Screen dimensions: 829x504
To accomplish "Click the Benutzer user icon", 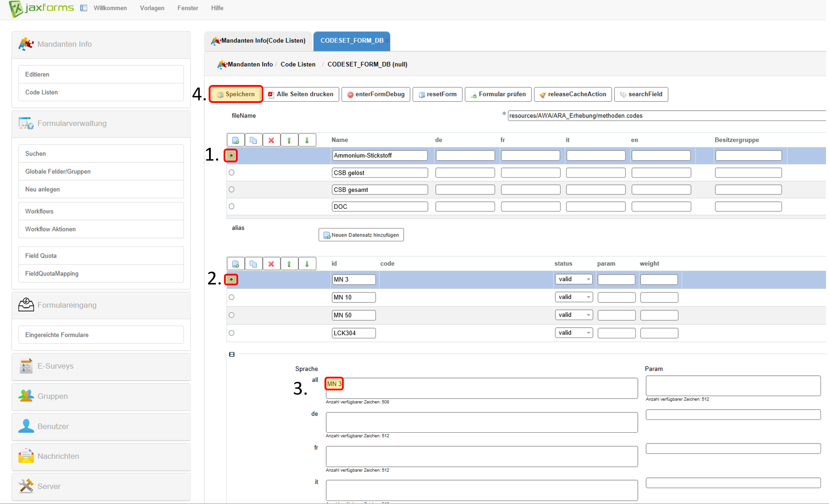I will [x=26, y=426].
